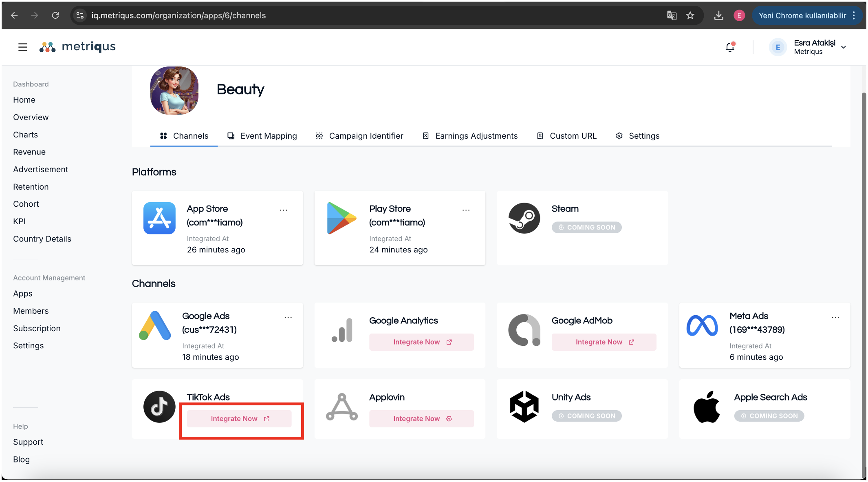Open the Campaign Identifier tab

click(x=359, y=136)
